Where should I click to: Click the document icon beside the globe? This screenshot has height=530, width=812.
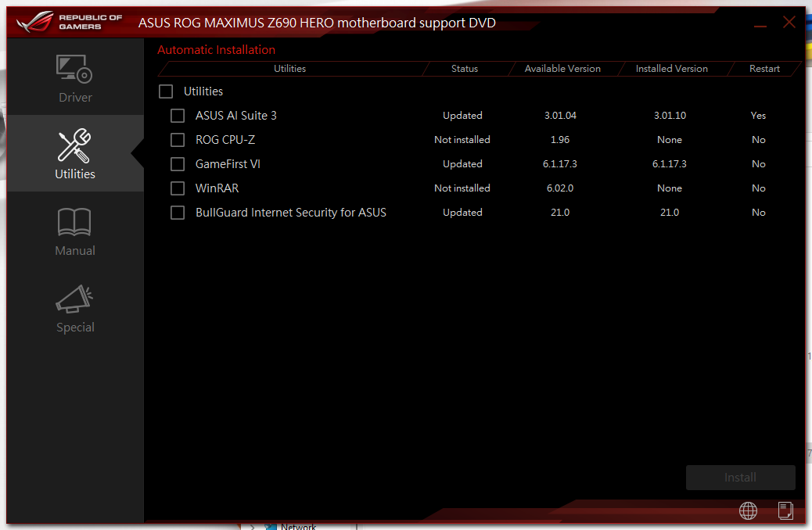(x=785, y=510)
